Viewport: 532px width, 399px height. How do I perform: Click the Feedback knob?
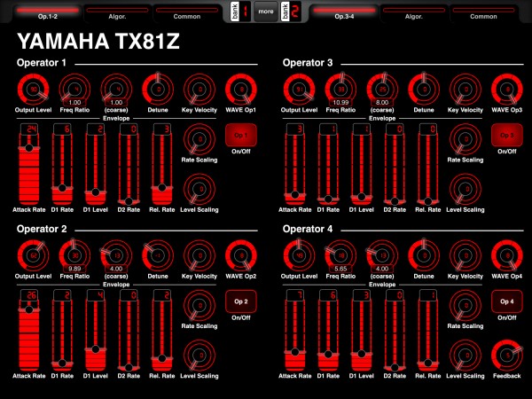click(507, 356)
